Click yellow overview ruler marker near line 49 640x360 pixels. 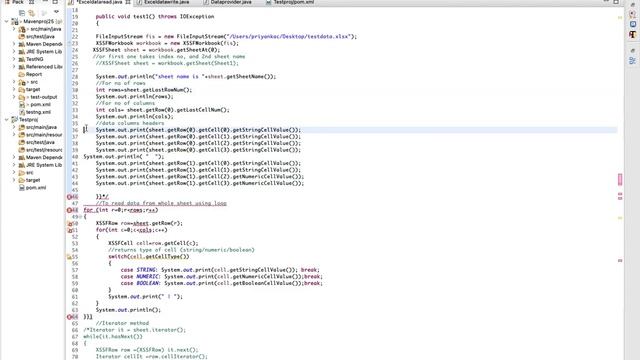(x=620, y=218)
